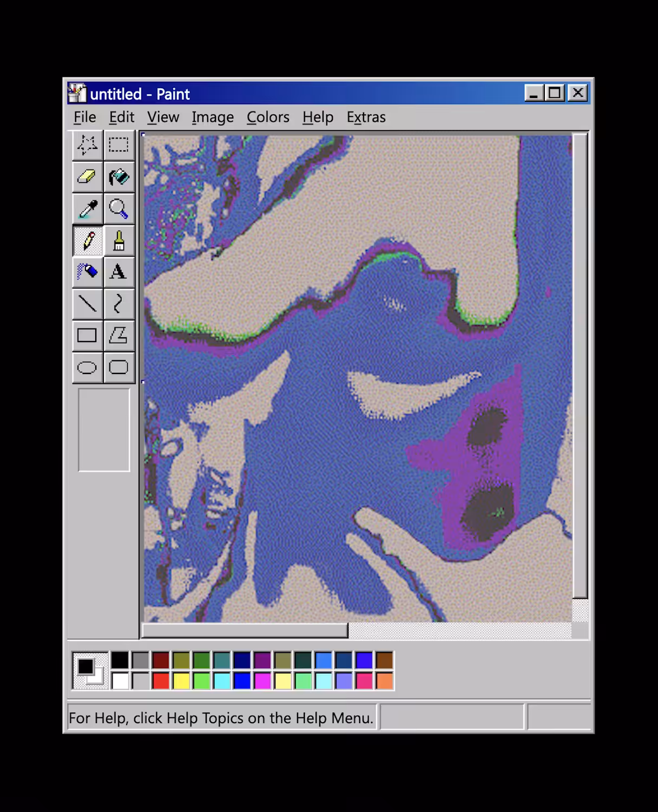658x812 pixels.
Task: Open the View menu
Action: click(x=163, y=117)
